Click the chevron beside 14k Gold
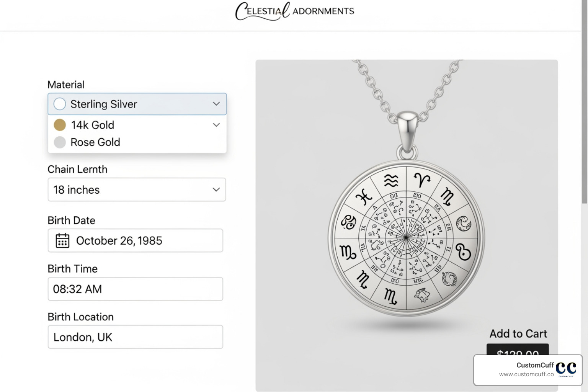 [x=216, y=125]
